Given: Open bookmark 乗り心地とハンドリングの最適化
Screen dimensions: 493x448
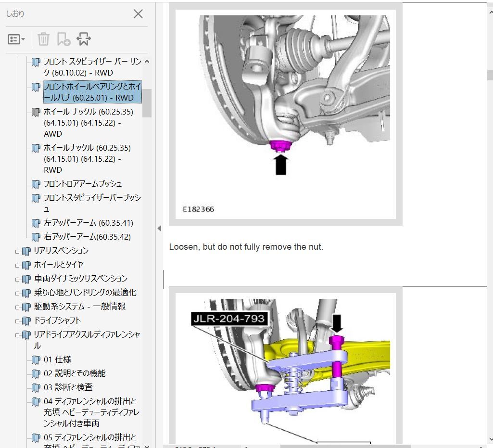Looking at the screenshot, I should (85, 293).
